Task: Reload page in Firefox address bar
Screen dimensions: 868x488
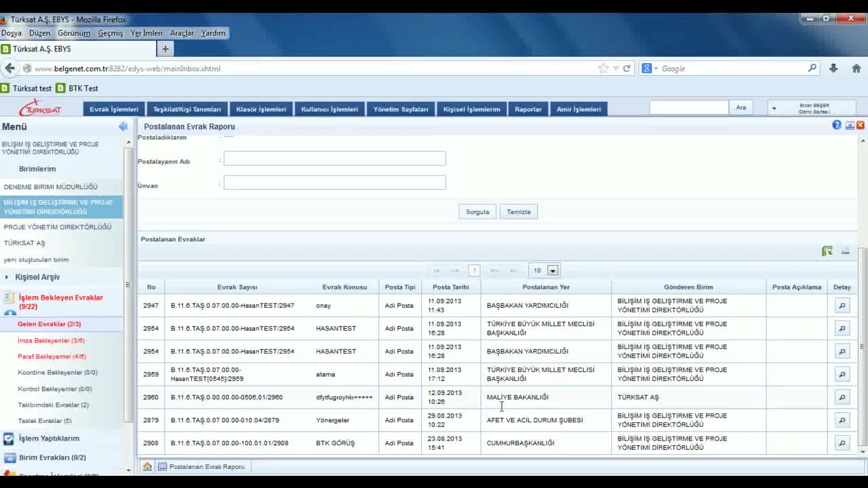Action: pos(627,68)
